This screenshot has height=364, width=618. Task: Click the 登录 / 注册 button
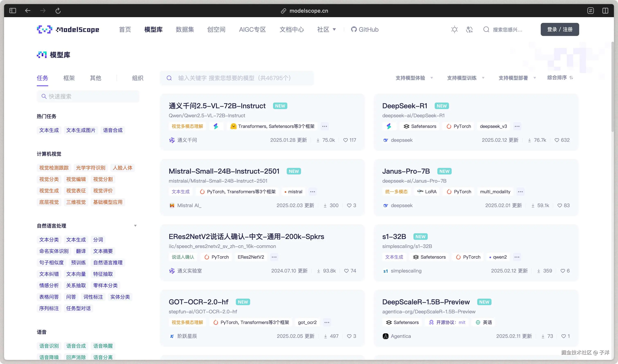click(x=560, y=29)
